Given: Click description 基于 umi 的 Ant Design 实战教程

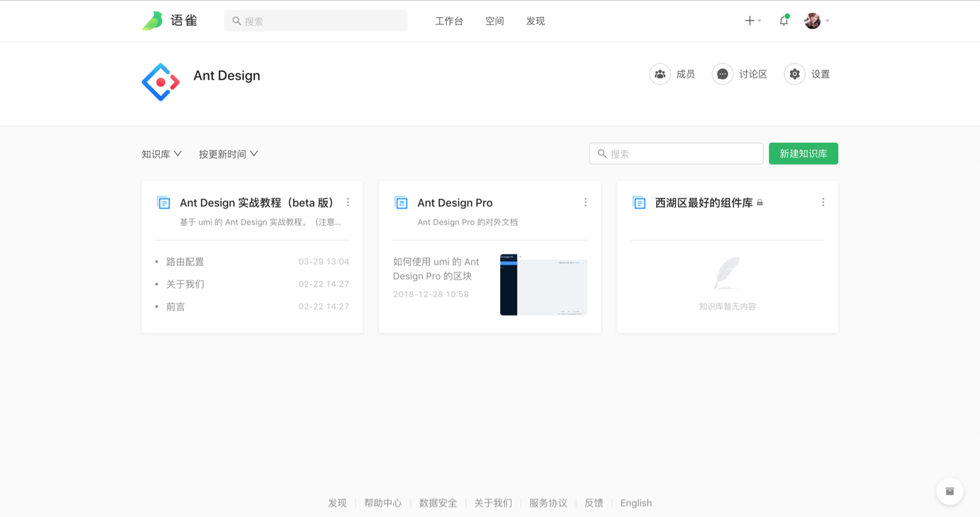Looking at the screenshot, I should click(261, 222).
